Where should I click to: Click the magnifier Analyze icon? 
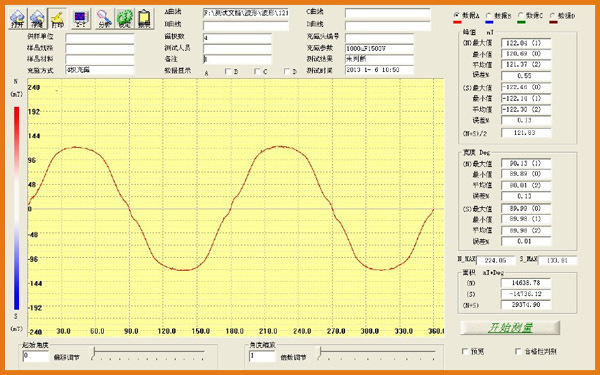coord(104,18)
